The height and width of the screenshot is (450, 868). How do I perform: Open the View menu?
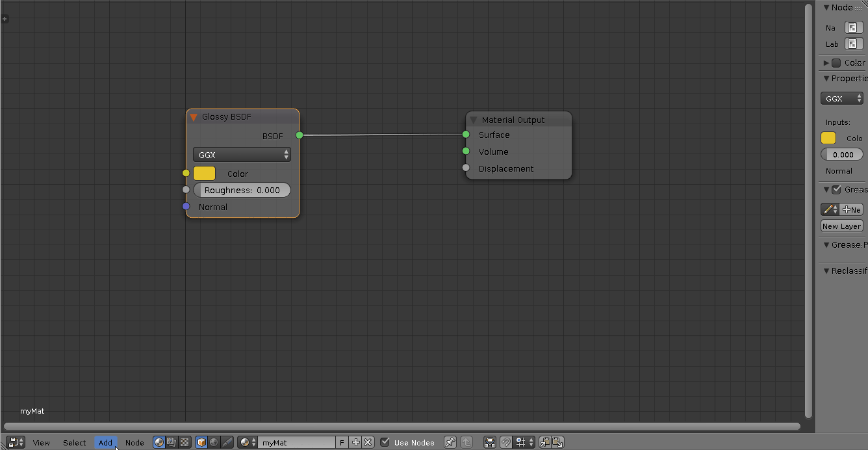(42, 443)
